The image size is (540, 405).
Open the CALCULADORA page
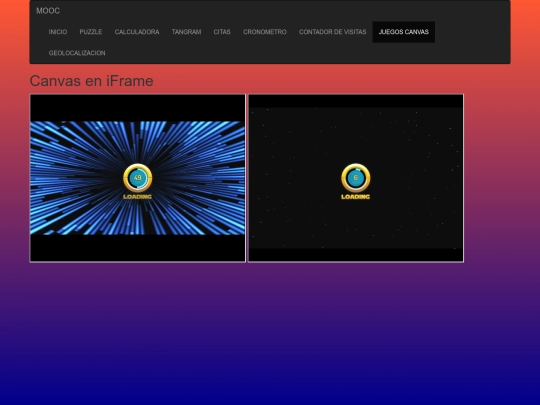[x=137, y=32]
